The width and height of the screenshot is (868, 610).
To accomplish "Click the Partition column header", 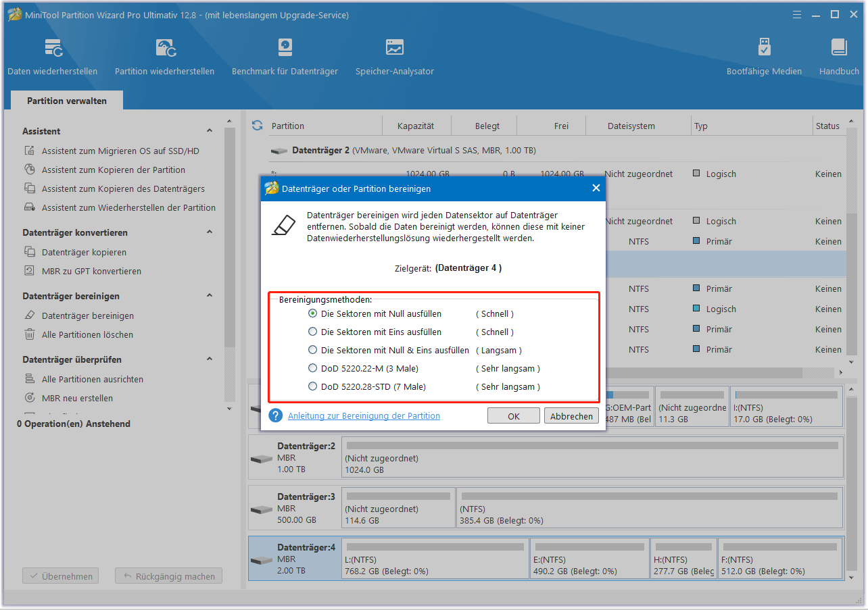I will point(324,126).
